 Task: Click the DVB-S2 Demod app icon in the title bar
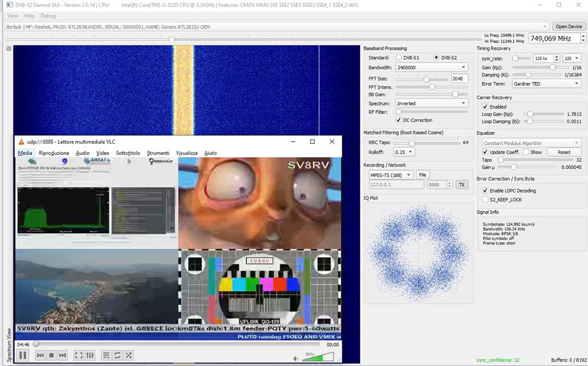point(9,5)
